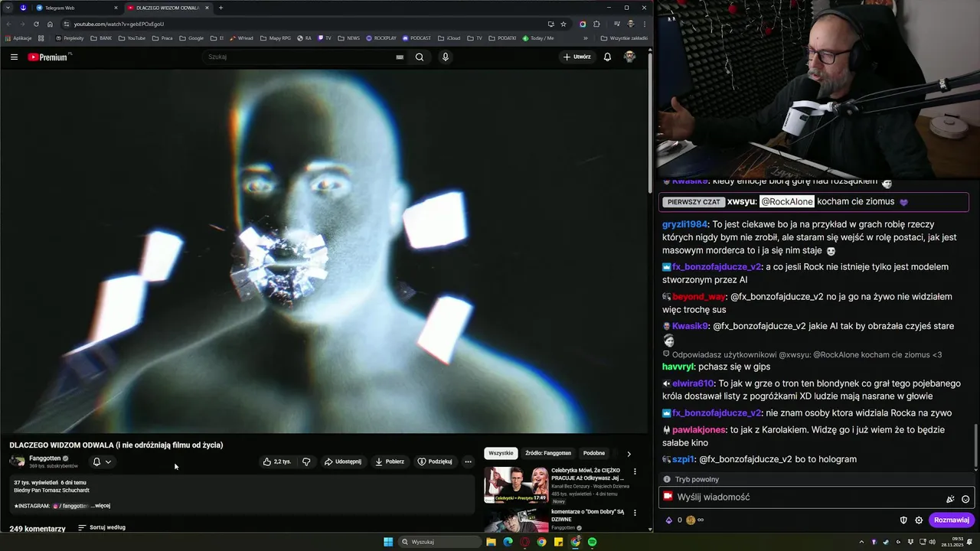Open the YouTube bookmarks folder

click(x=132, y=37)
